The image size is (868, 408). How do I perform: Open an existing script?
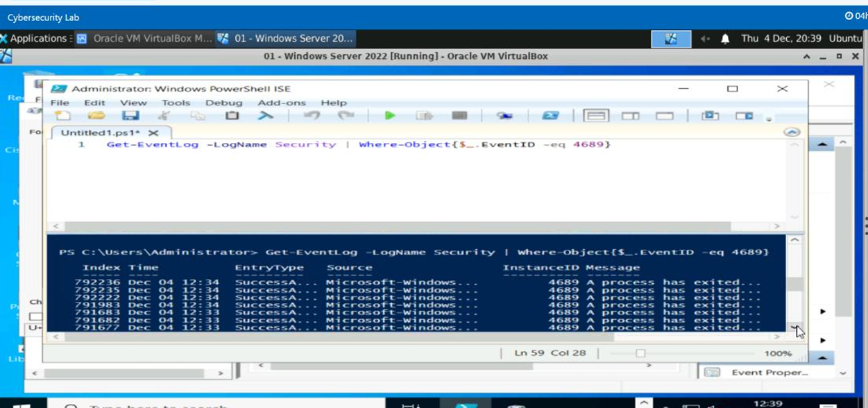96,115
